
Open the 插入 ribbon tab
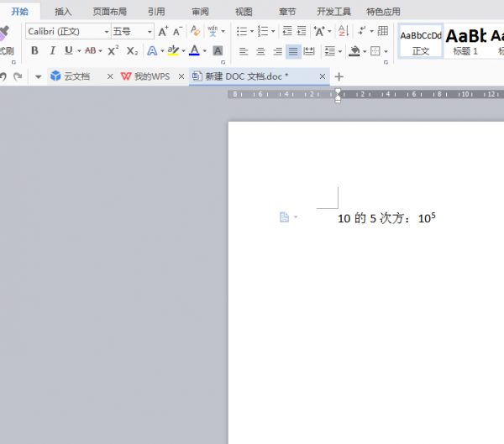tap(63, 12)
